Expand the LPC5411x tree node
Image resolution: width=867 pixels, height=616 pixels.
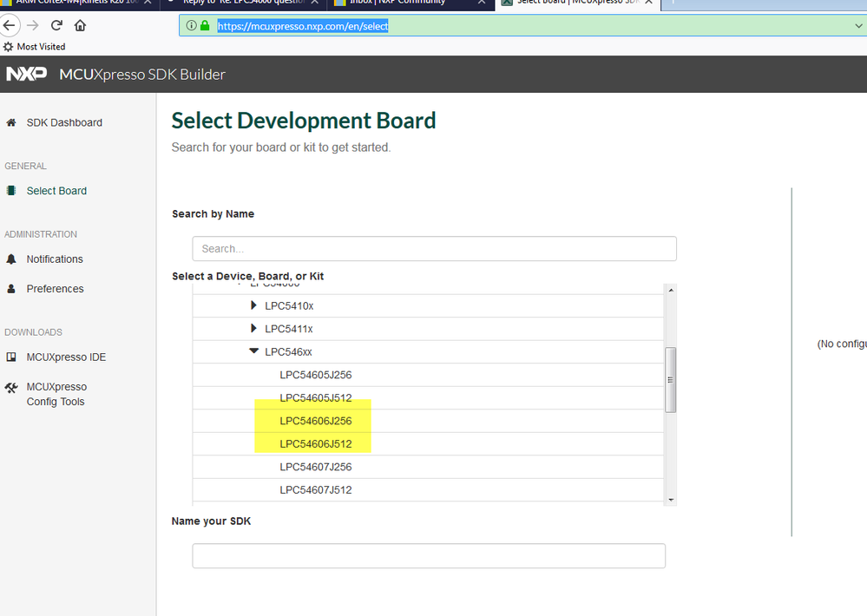pos(253,329)
